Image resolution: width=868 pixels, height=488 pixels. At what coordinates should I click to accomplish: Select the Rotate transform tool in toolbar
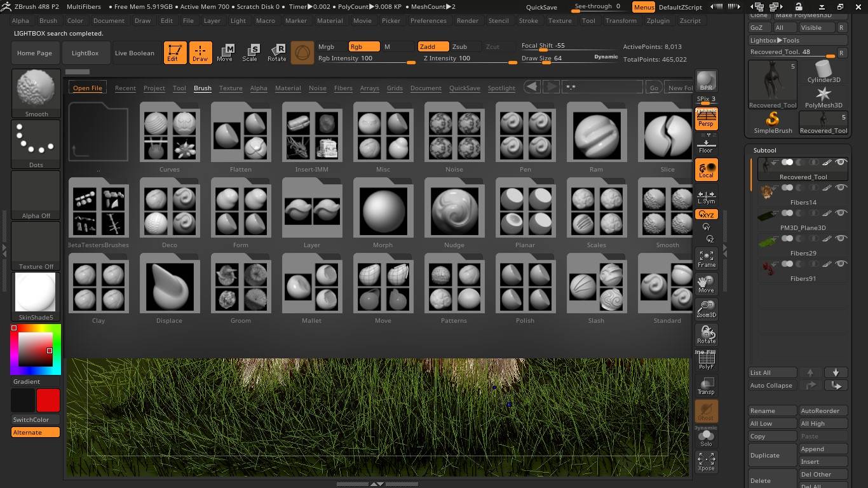276,53
